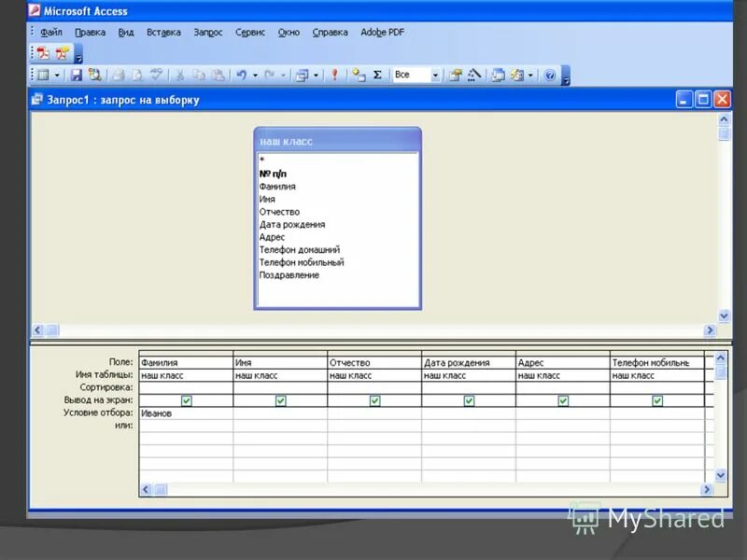This screenshot has width=747, height=560.
Task: Click the criteria cell containing Иванов
Action: click(186, 413)
